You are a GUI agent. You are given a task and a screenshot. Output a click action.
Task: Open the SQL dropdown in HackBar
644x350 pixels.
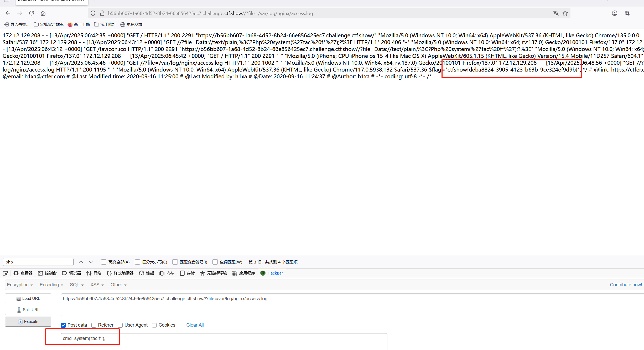76,285
